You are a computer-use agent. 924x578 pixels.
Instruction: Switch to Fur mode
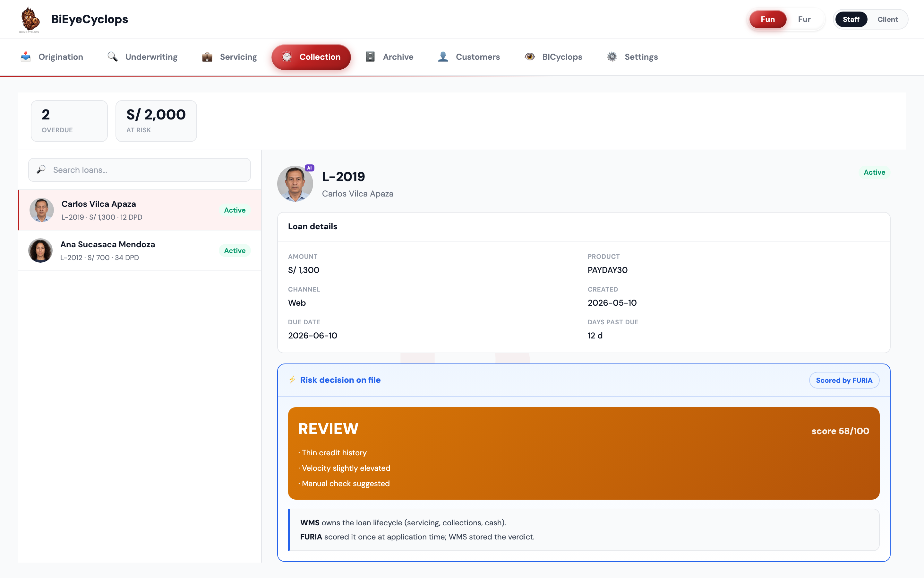coord(804,19)
